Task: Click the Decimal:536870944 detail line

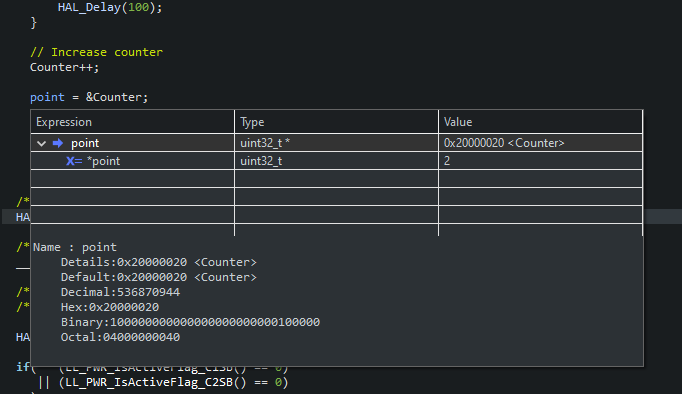Action: tap(120, 292)
